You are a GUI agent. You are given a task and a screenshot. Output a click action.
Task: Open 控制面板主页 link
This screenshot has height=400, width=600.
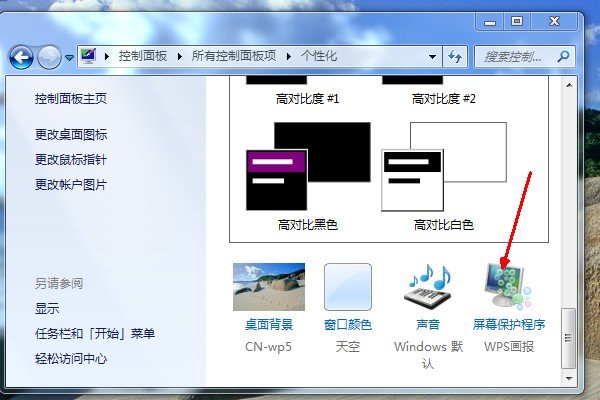coord(71,99)
